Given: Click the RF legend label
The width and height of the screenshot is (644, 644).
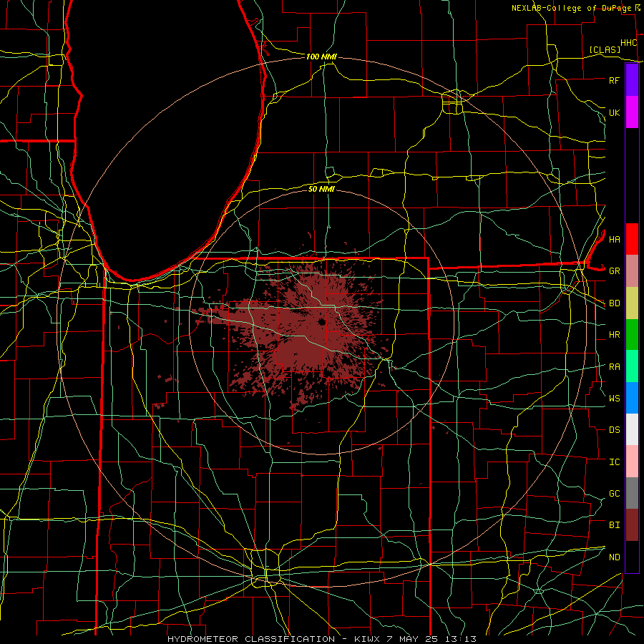Looking at the screenshot, I should coord(614,80).
